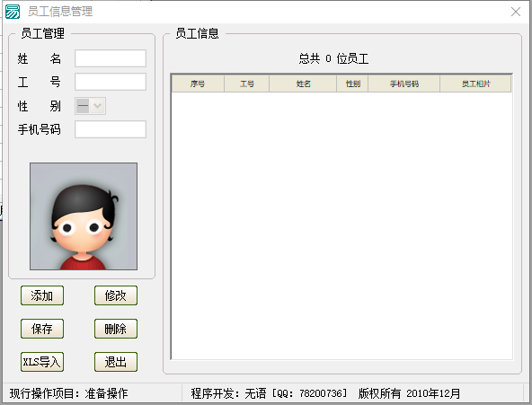Click the 删除 button
532x405 pixels.
(x=116, y=329)
